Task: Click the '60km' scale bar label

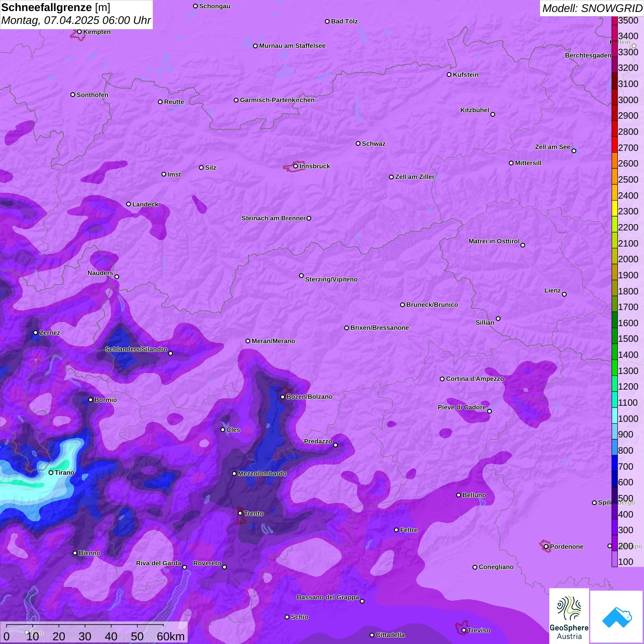Action: pos(171,636)
